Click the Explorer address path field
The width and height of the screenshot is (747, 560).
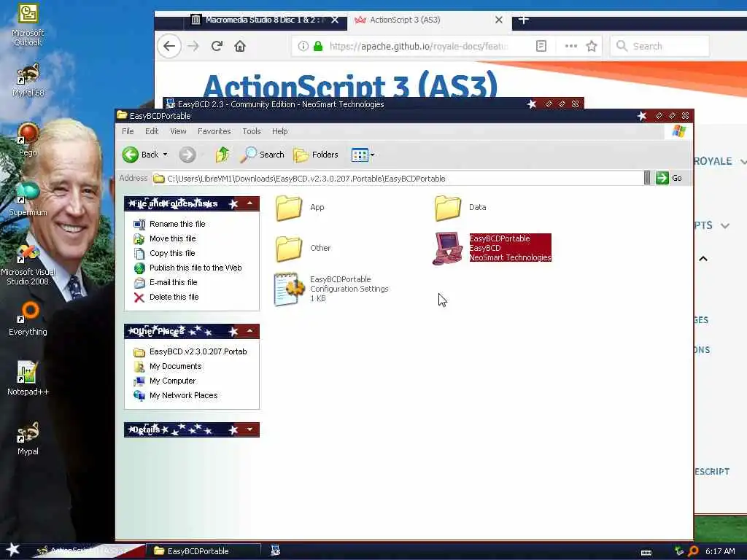[x=398, y=179]
